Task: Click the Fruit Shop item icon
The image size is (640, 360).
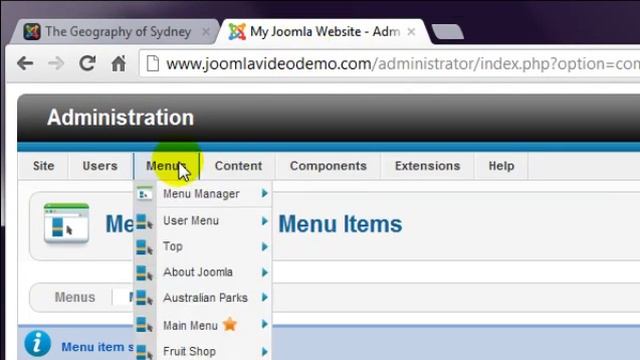Action: [x=144, y=351]
